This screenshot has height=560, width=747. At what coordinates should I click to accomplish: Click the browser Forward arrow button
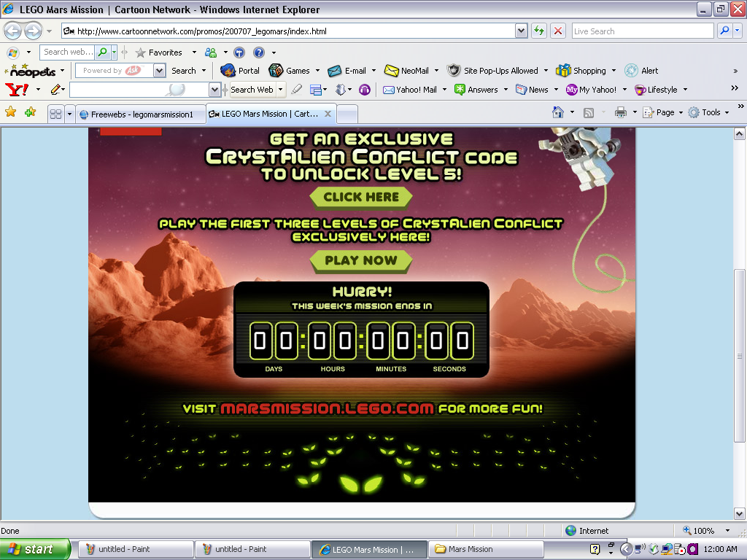click(x=33, y=31)
